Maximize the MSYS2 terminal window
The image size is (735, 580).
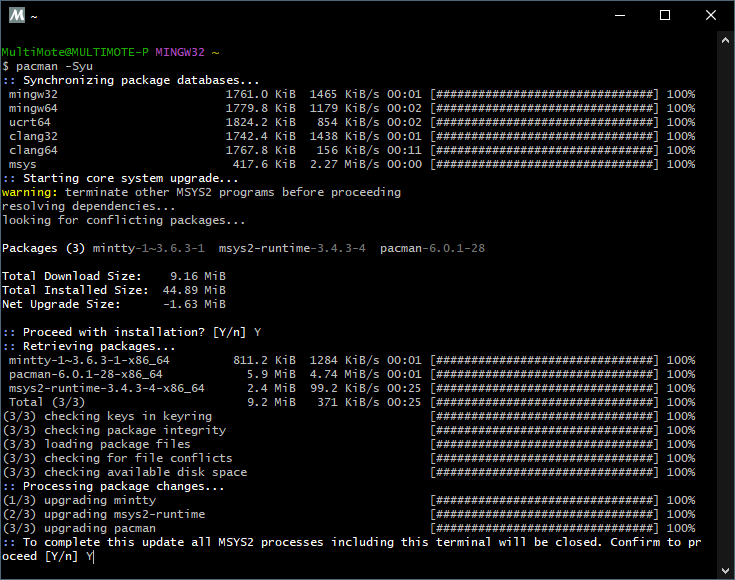pyautogui.click(x=665, y=15)
